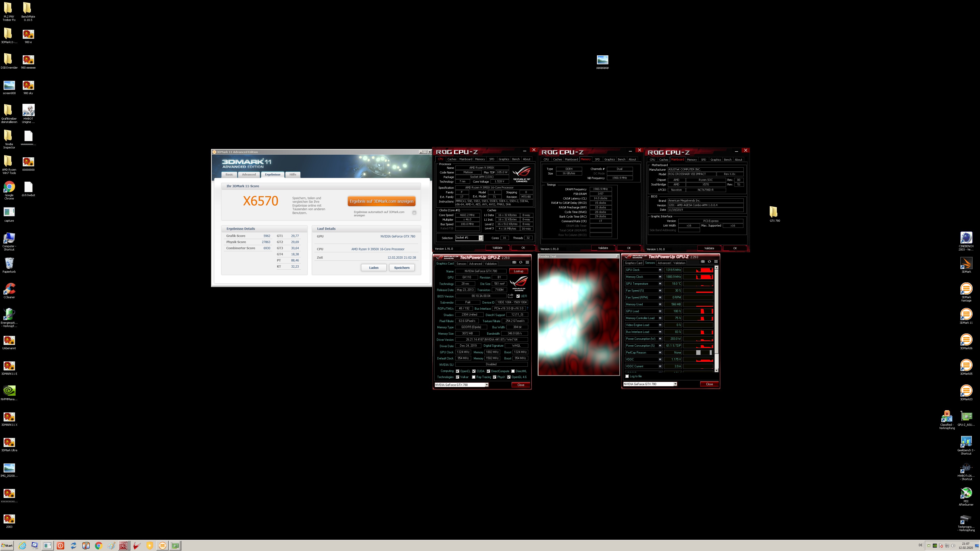Switch to the Basic tab in 3DMark 11
The height and width of the screenshot is (551, 980).
tap(229, 174)
